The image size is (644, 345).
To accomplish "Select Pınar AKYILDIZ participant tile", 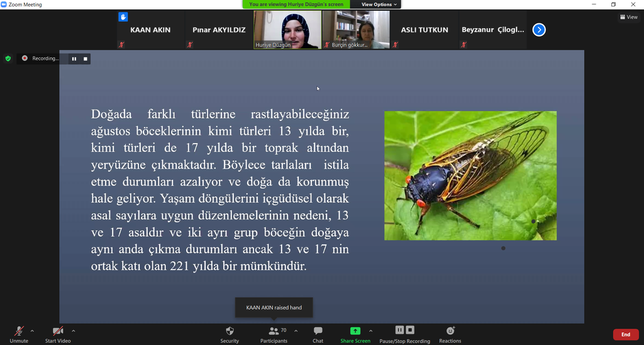I will point(219,30).
